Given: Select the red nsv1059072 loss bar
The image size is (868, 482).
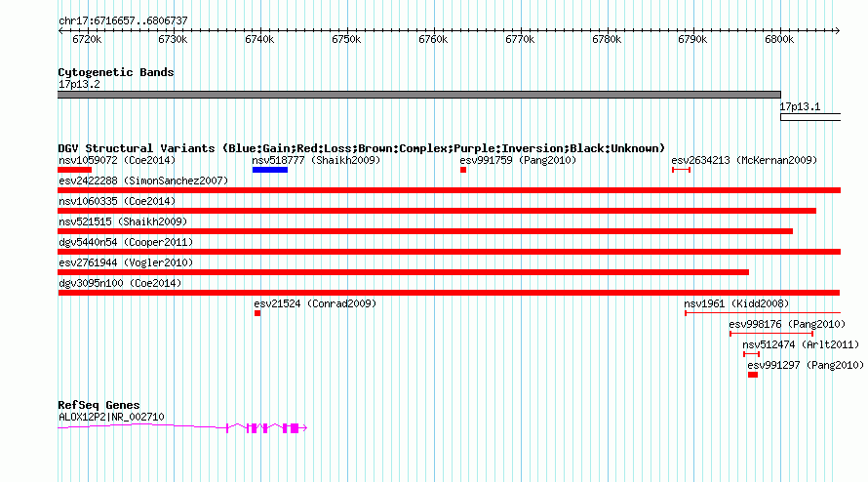Looking at the screenshot, I should coord(75,170).
